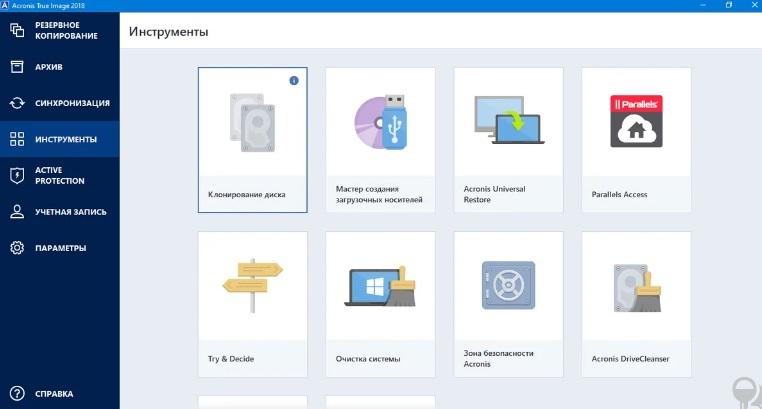Screen dimensions: 762x409
Task: Open the Резервное копирование section
Action: pyautogui.click(x=60, y=30)
